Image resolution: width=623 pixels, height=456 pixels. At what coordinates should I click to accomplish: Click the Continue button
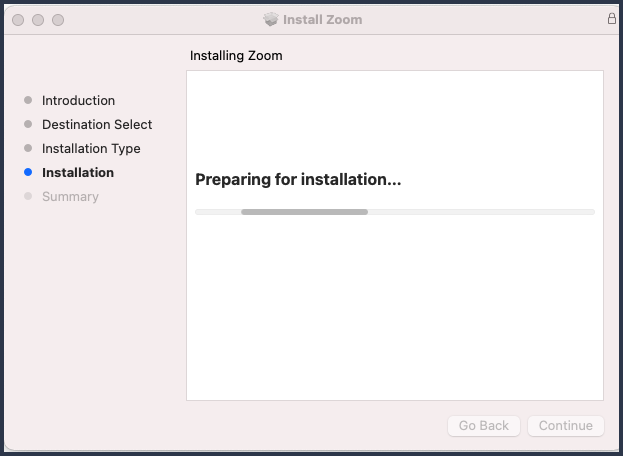566,425
